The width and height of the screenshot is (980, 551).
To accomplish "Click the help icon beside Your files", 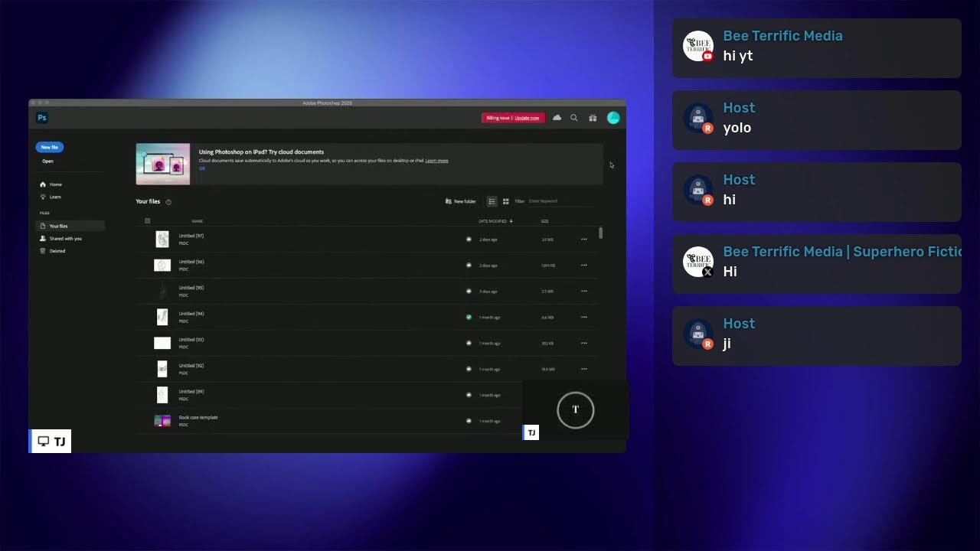I will pos(168,202).
